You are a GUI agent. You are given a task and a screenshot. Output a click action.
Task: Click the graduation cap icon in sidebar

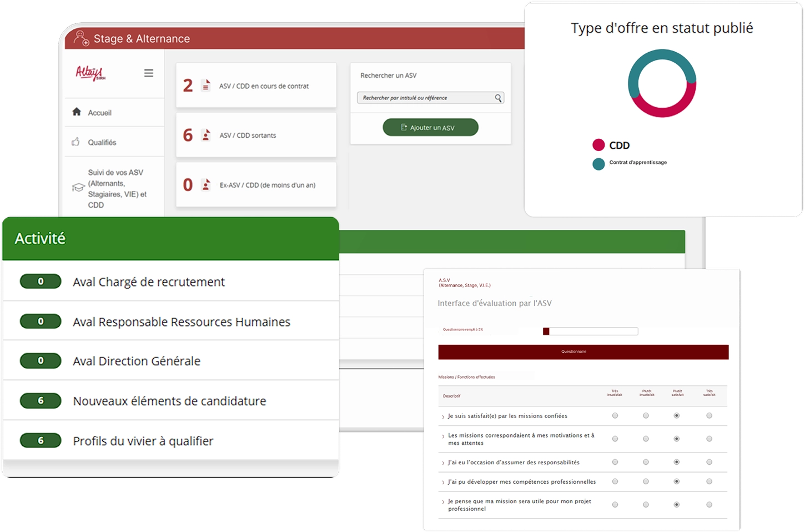[x=78, y=188]
